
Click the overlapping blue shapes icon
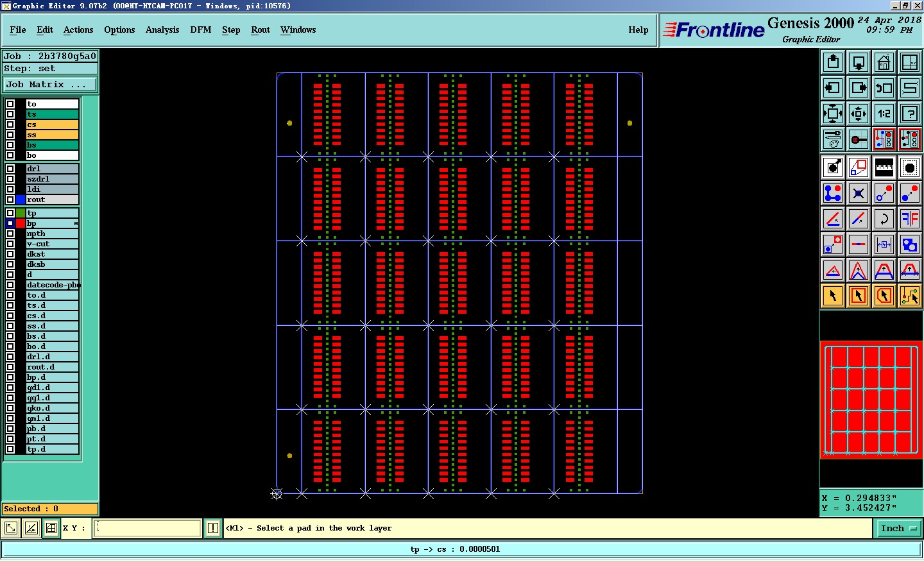coord(910,244)
